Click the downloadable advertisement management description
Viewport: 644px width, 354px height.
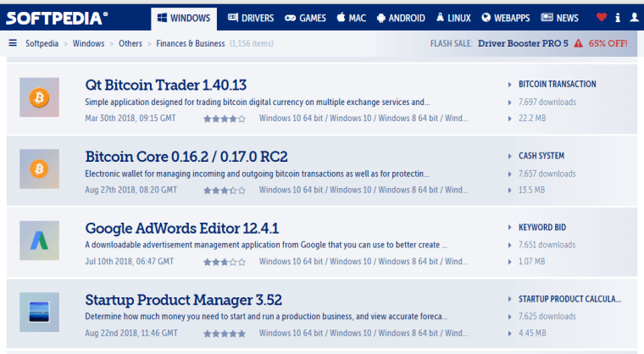click(266, 245)
